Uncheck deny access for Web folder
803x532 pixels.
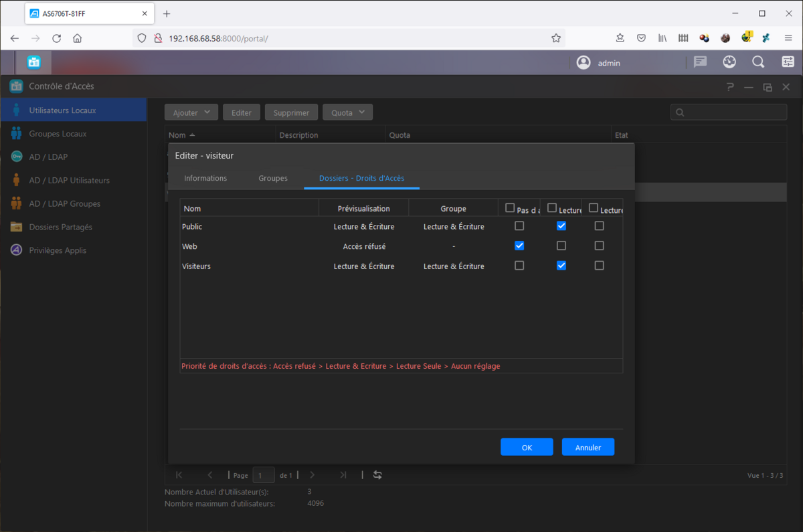[x=519, y=246]
